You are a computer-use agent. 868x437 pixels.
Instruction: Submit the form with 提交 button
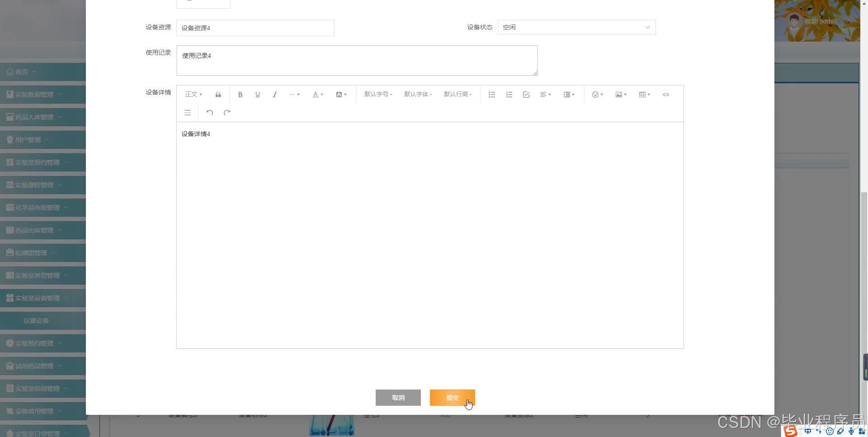(x=452, y=398)
